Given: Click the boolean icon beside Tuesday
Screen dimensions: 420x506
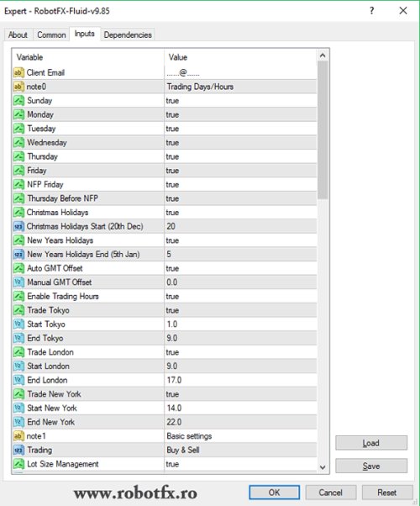Looking at the screenshot, I should click(18, 129).
